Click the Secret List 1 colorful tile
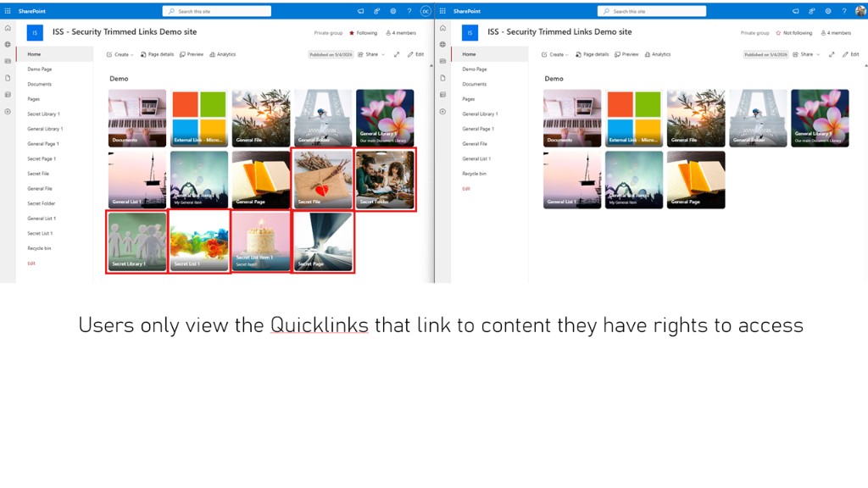 pyautogui.click(x=199, y=241)
